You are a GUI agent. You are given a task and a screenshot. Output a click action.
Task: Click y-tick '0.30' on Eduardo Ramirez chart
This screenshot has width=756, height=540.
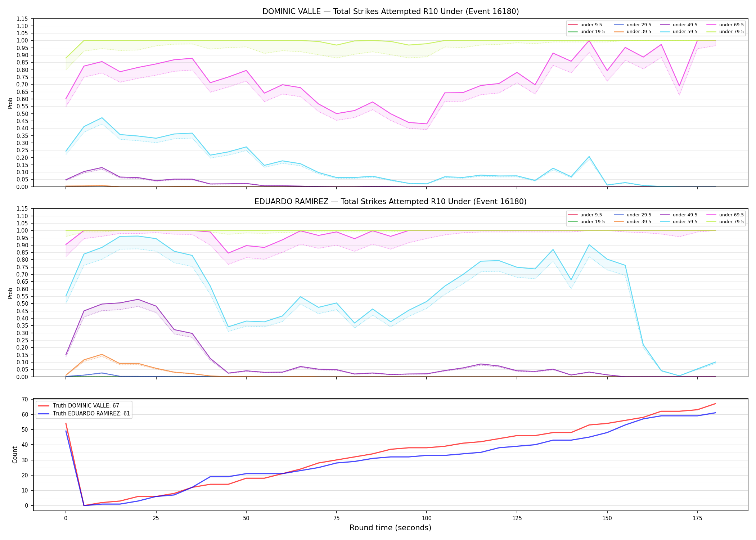tap(22, 333)
